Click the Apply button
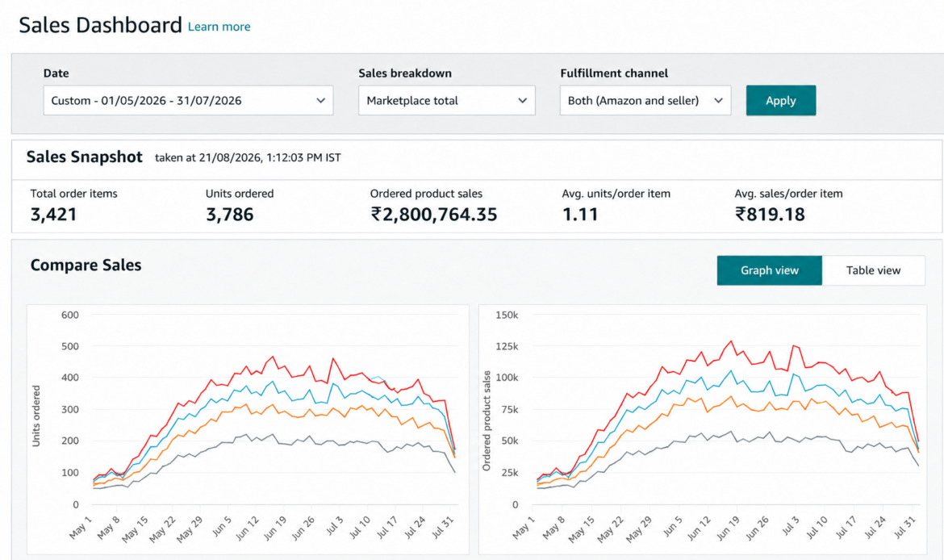This screenshot has width=944, height=560. (x=781, y=101)
